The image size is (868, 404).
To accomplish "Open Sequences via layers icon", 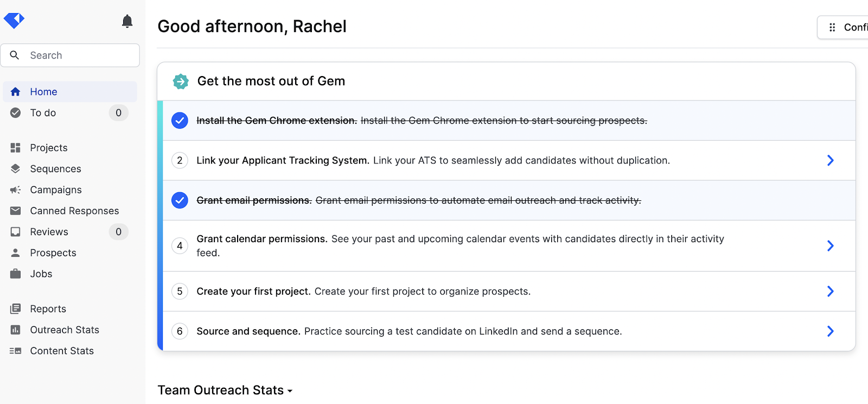I will coord(15,169).
